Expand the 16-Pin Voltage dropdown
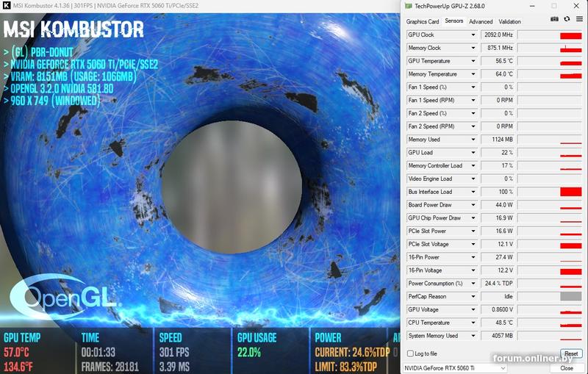This screenshot has width=588, height=374. (x=473, y=270)
